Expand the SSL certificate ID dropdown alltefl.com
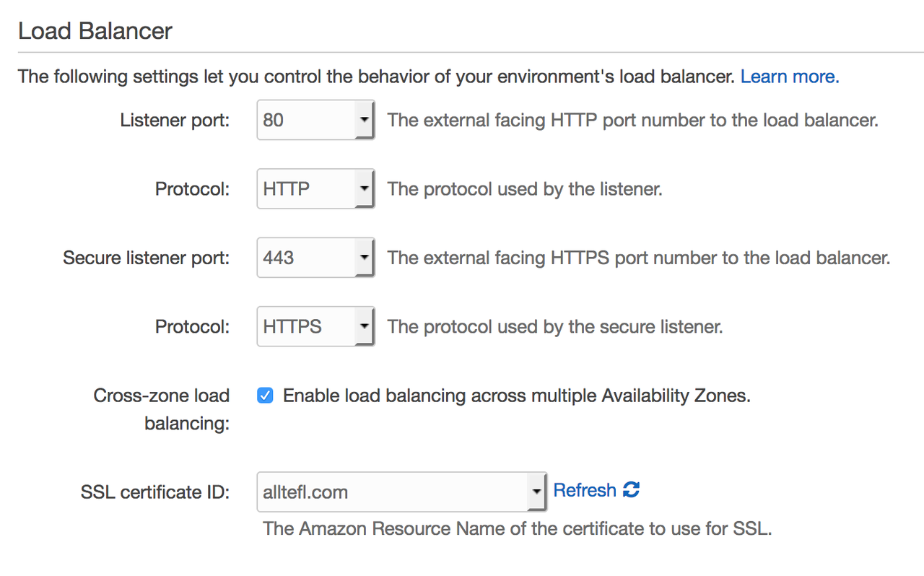924x576 pixels. point(402,492)
